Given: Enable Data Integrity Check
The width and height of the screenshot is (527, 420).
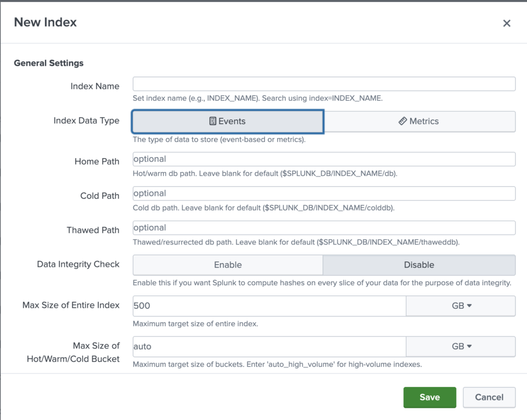Looking at the screenshot, I should [228, 265].
